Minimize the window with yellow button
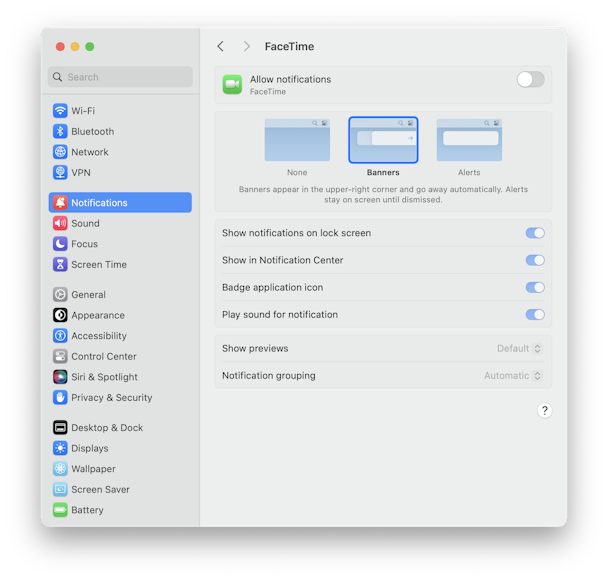The width and height of the screenshot is (608, 581). pos(75,47)
